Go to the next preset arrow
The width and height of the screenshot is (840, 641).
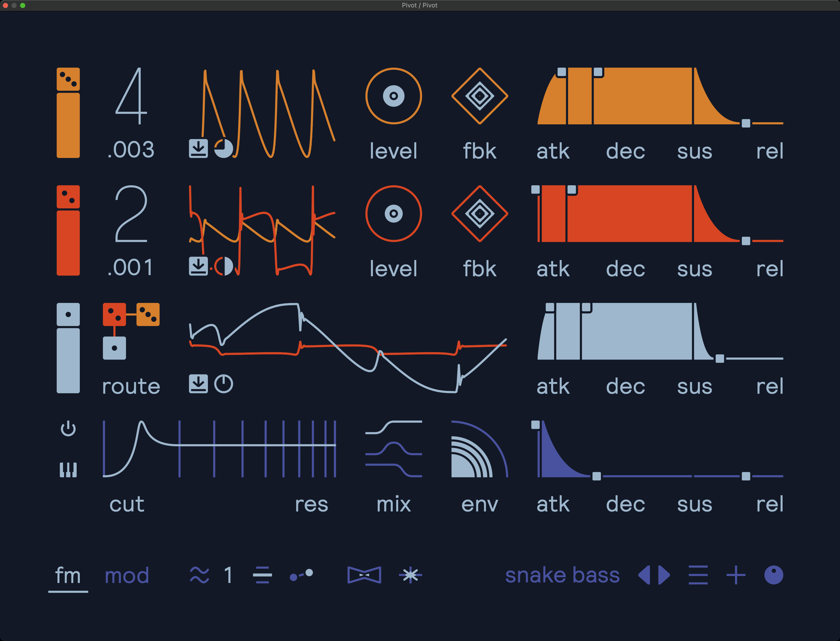[664, 575]
